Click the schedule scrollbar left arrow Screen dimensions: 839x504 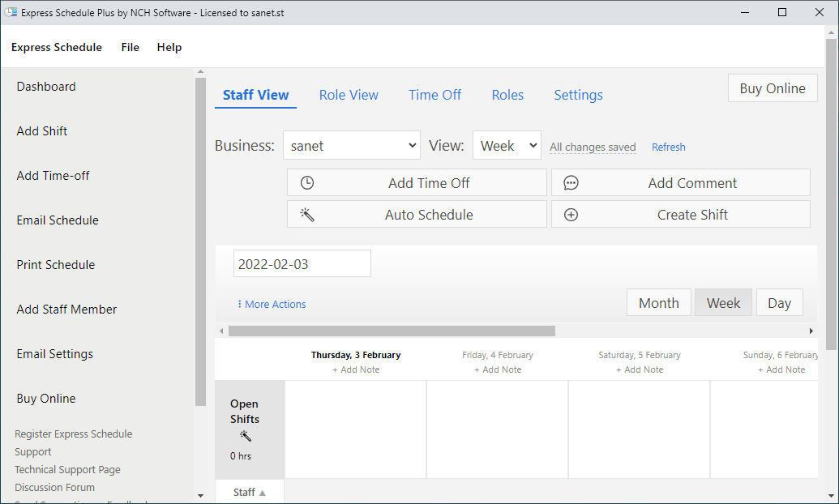point(221,331)
